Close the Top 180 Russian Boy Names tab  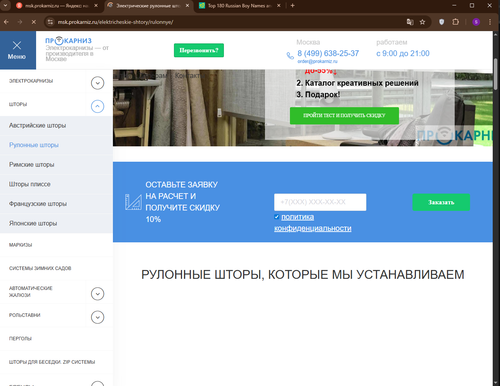pyautogui.click(x=279, y=6)
